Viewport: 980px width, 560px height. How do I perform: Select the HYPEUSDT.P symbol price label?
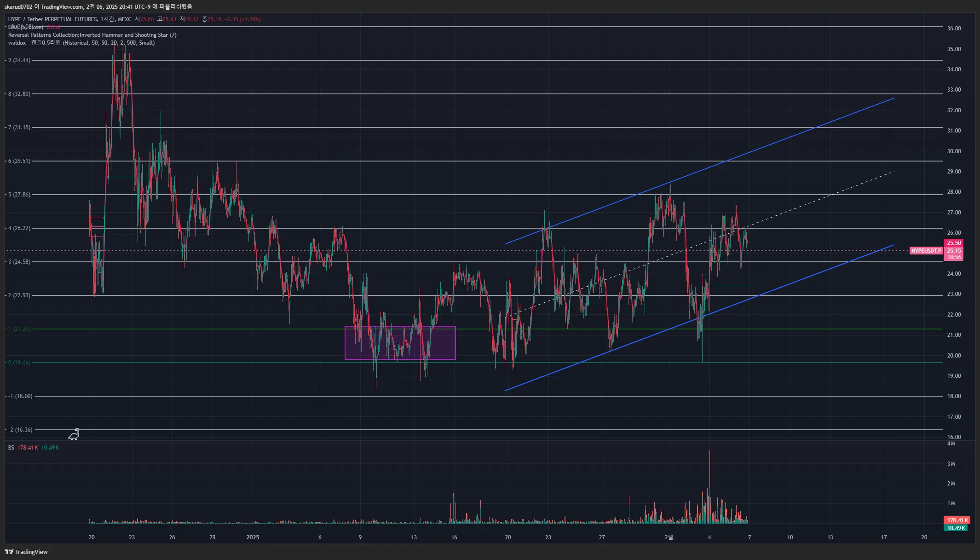coord(926,251)
